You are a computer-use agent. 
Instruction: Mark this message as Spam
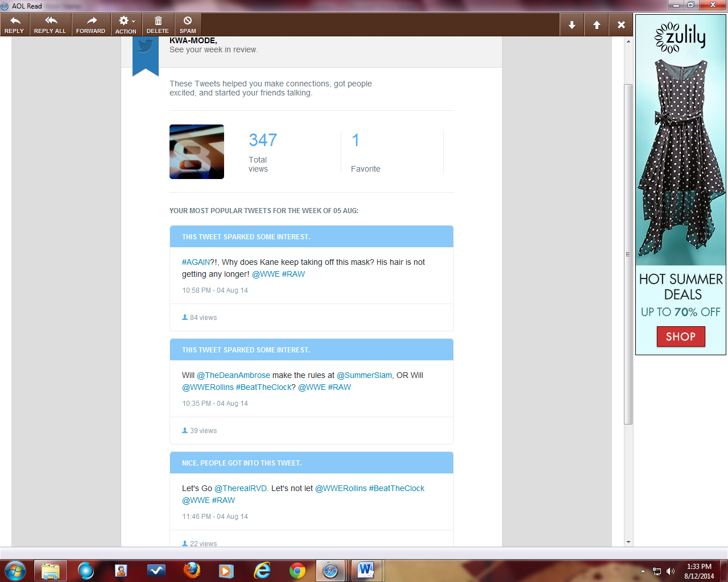click(x=188, y=25)
